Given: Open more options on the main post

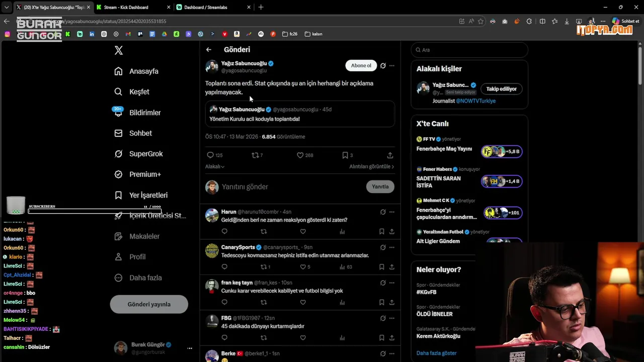Looking at the screenshot, I should coord(392,66).
